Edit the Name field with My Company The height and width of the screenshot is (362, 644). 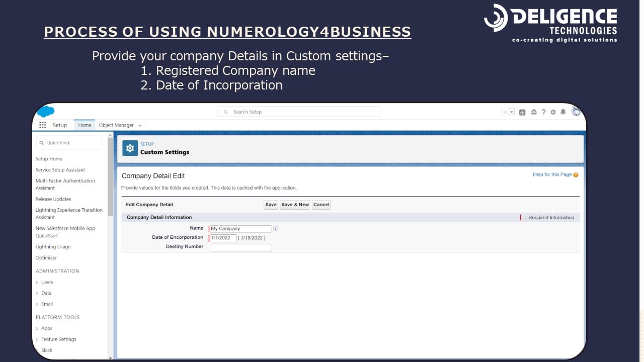tap(240, 229)
